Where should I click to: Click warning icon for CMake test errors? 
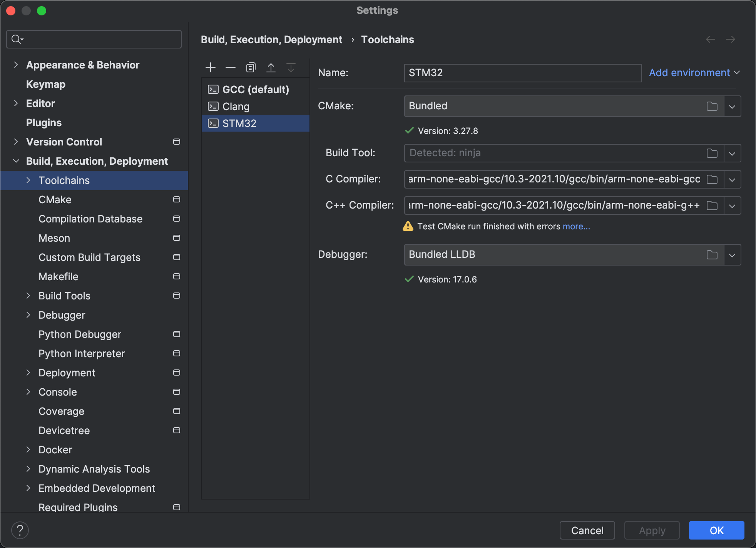(x=408, y=226)
